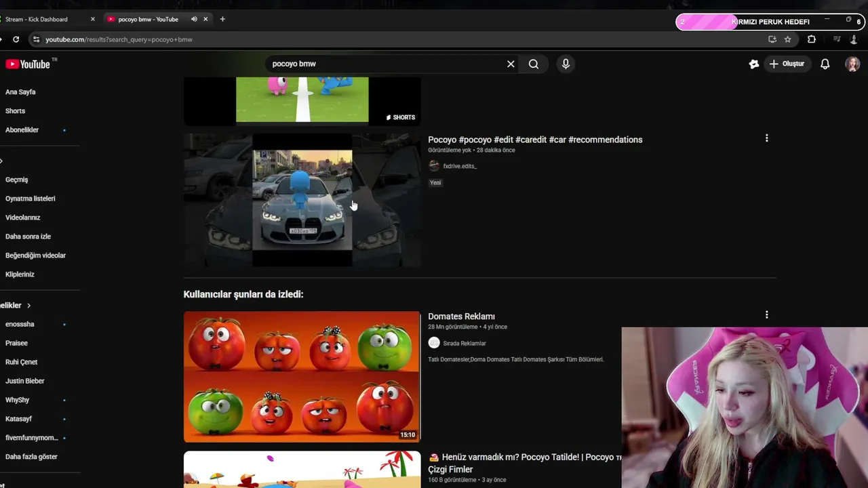Click the YouTube logo to go home
The image size is (868, 488).
point(28,64)
